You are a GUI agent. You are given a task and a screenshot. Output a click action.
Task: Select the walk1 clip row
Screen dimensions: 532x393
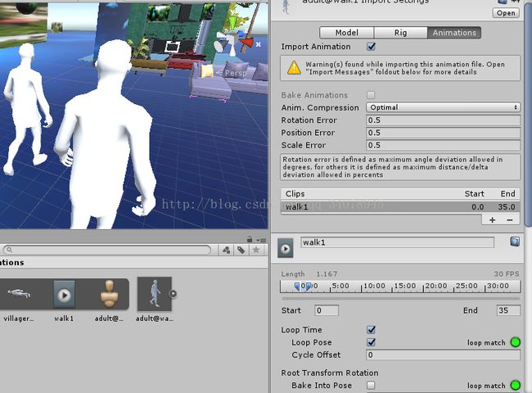pos(400,206)
